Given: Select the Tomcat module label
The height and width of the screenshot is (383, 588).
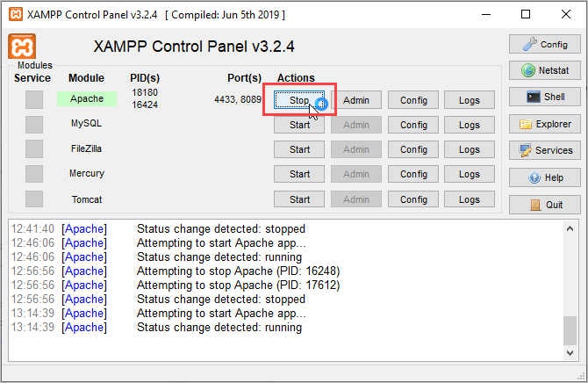Looking at the screenshot, I should [x=87, y=199].
